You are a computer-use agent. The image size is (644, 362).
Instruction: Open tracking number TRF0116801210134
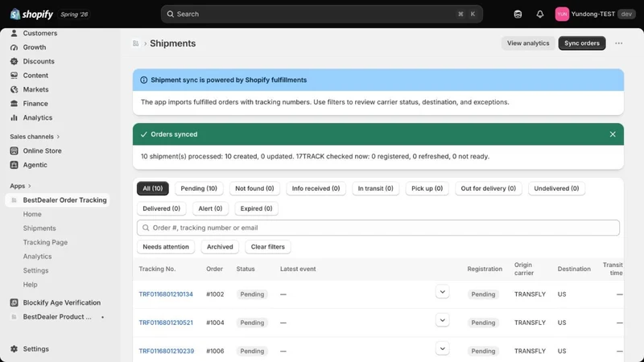pos(166,294)
